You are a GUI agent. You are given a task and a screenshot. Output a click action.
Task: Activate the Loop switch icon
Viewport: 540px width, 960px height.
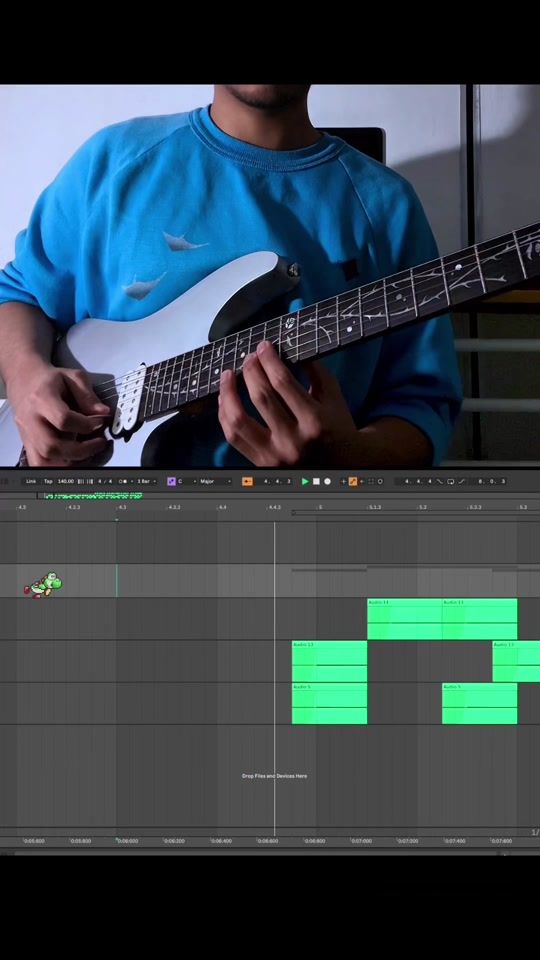click(451, 481)
